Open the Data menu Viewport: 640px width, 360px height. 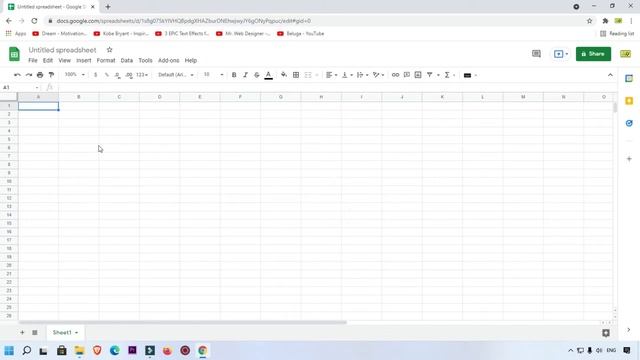click(127, 60)
